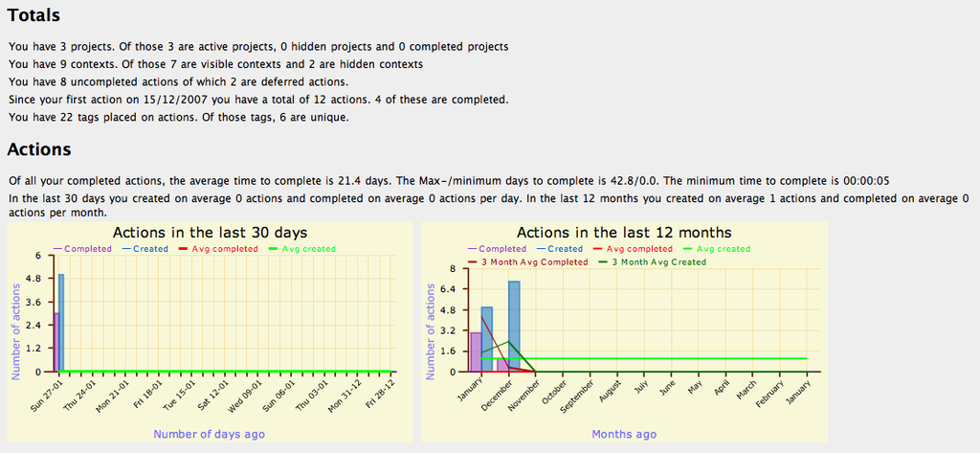Image resolution: width=980 pixels, height=453 pixels.
Task: Toggle Avg completed legend in 30 days chart
Action: 224,249
